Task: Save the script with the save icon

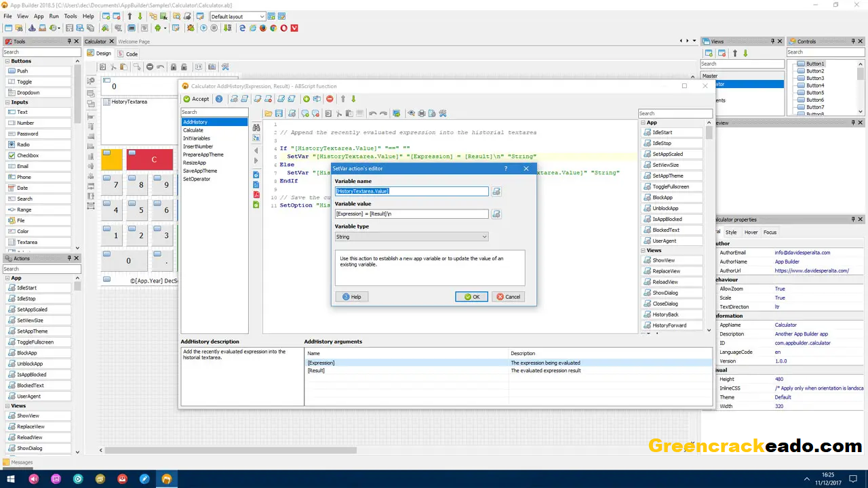Action: coord(279,113)
